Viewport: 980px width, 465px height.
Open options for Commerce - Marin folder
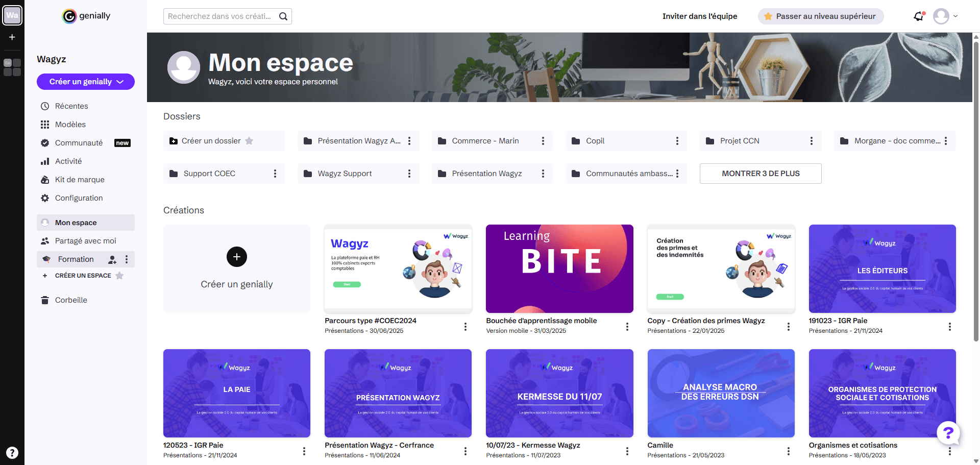[x=543, y=141]
